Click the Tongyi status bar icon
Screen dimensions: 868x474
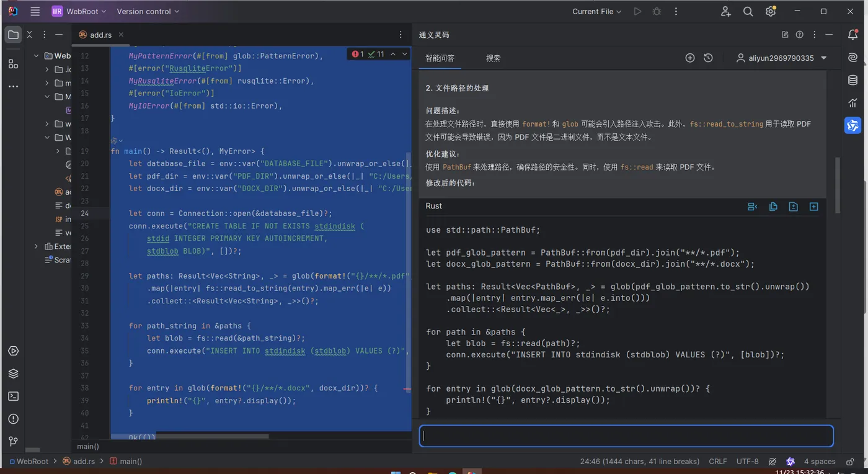790,462
